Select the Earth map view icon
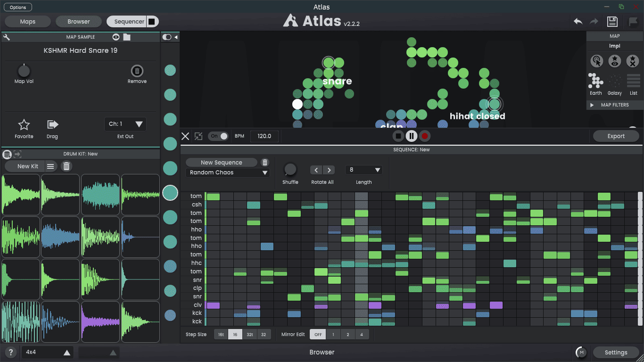 click(x=596, y=81)
